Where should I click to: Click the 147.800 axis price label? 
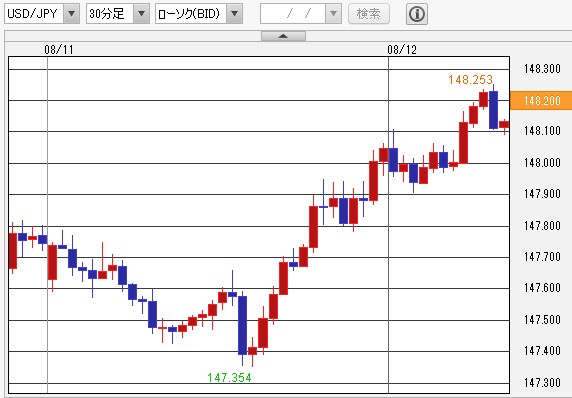coord(542,226)
